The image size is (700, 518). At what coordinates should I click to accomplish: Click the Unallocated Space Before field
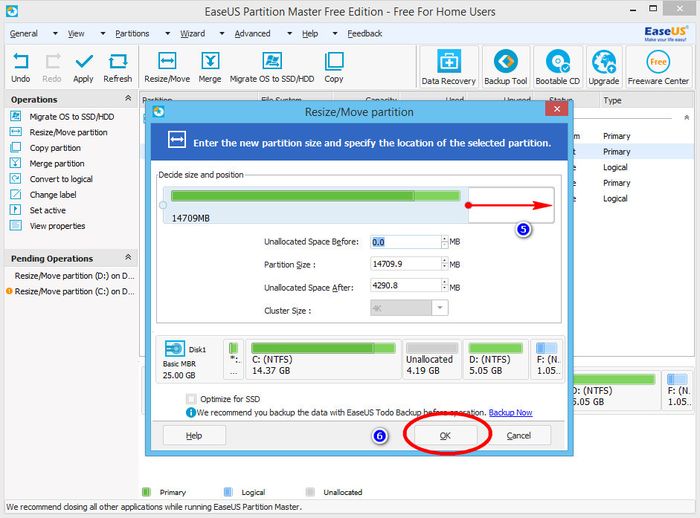tap(405, 242)
